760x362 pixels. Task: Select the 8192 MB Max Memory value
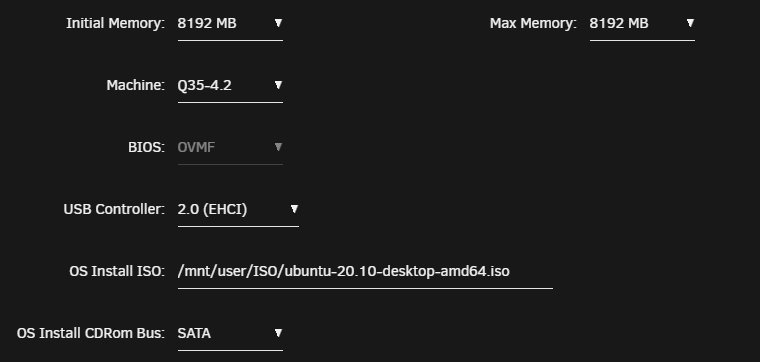point(619,23)
